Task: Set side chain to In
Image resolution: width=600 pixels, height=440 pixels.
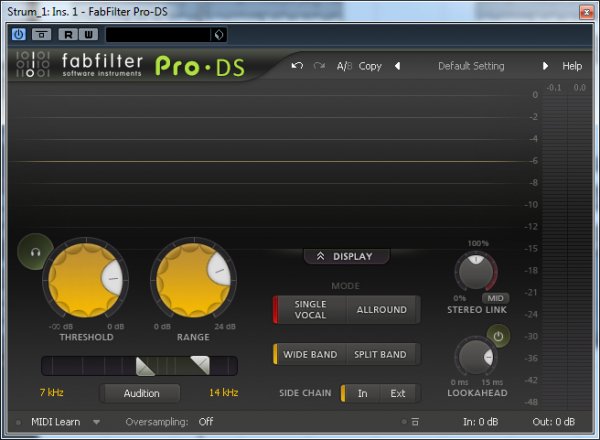Action: (x=362, y=393)
